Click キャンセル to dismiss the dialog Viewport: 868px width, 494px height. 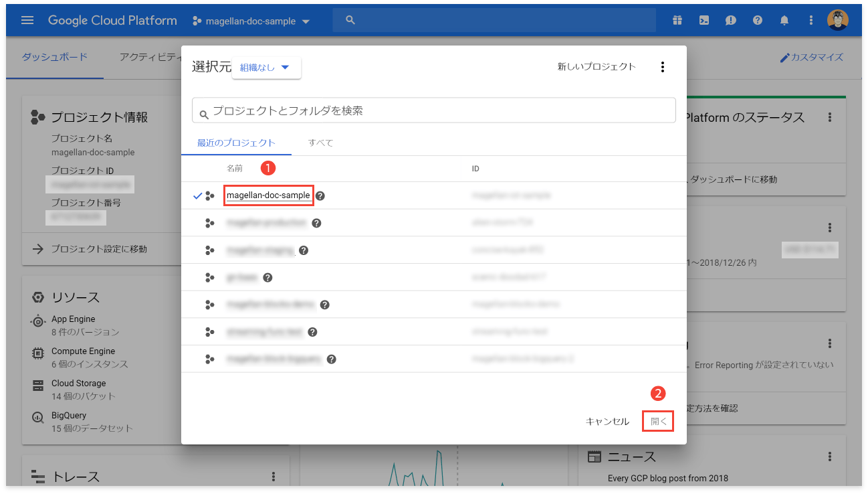point(607,422)
